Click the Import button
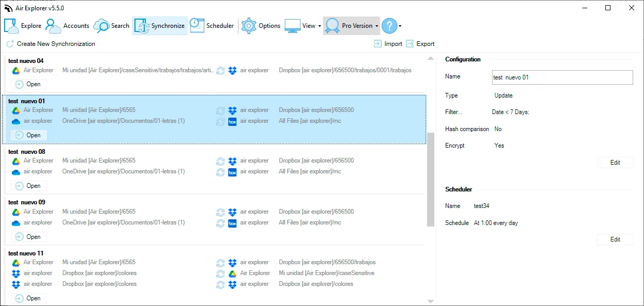644x306 pixels. [388, 44]
